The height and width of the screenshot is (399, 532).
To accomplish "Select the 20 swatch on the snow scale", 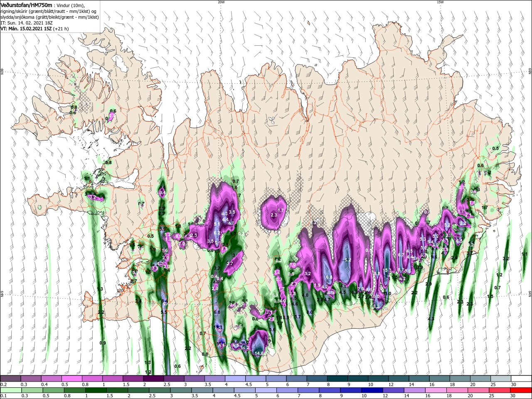I will click(x=481, y=378).
